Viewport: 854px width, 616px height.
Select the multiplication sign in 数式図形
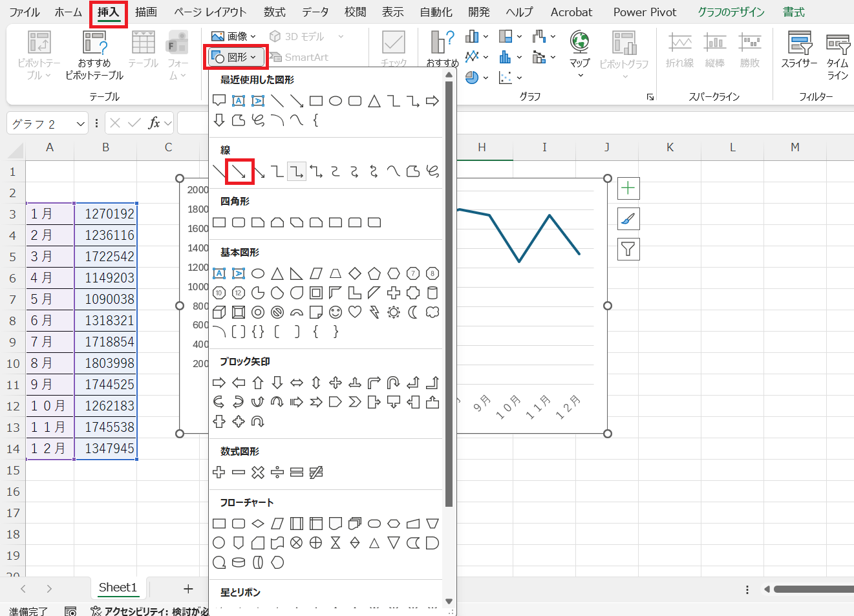[258, 473]
